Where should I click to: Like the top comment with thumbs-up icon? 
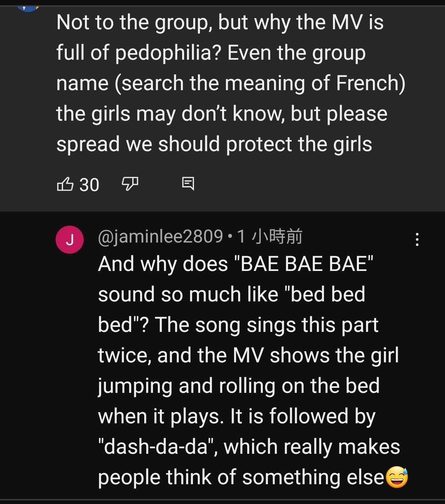65,184
